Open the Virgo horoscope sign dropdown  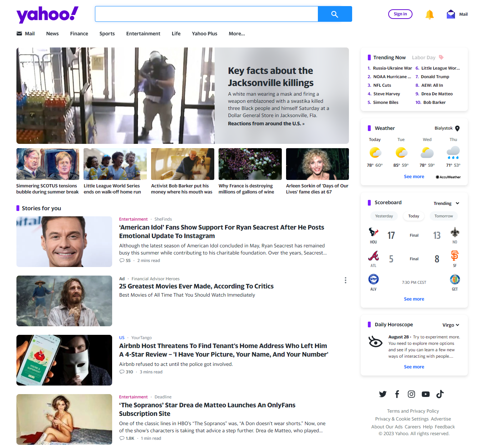pyautogui.click(x=451, y=325)
